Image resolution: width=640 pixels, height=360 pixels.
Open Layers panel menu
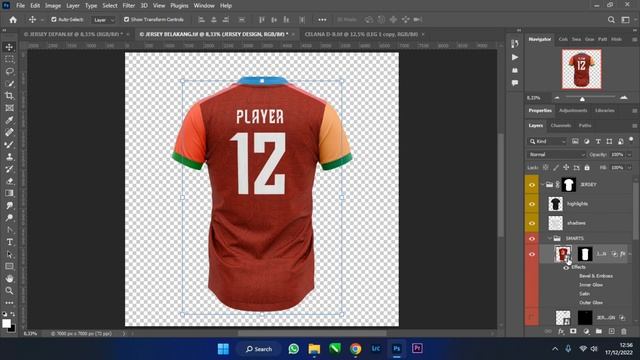click(634, 126)
